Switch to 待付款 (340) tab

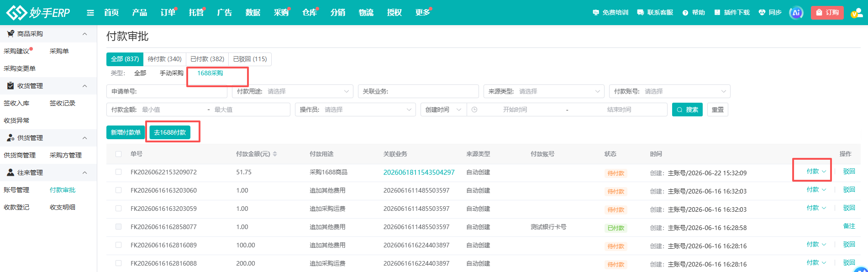(x=164, y=59)
